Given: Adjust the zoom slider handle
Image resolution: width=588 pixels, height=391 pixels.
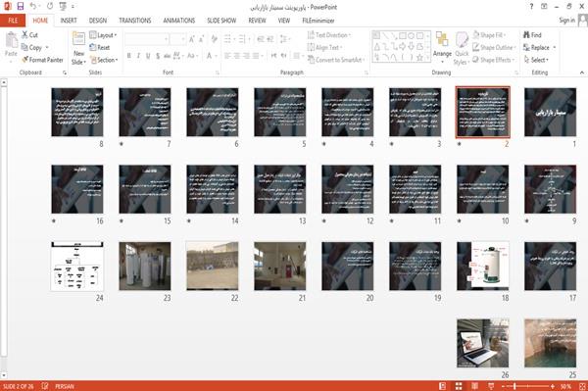Looking at the screenshot, I should pyautogui.click(x=514, y=386).
